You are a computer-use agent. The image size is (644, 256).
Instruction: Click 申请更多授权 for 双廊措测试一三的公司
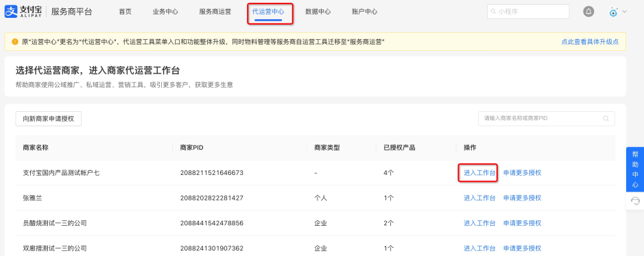click(x=522, y=248)
